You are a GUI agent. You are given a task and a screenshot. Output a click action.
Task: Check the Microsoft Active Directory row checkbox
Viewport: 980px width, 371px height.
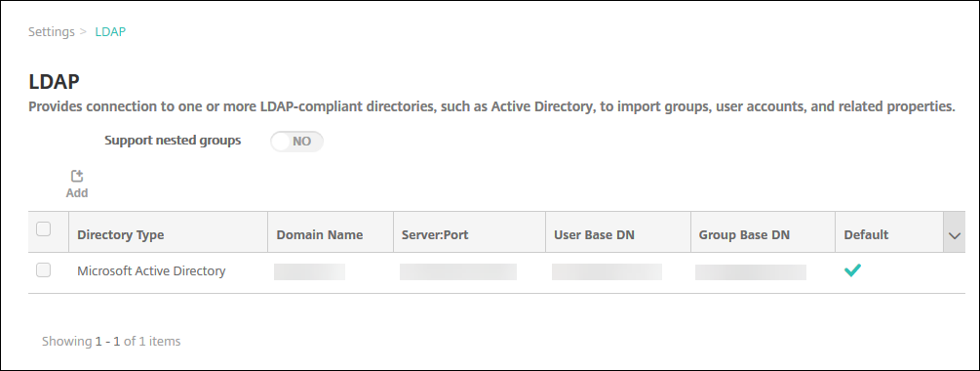click(x=43, y=270)
